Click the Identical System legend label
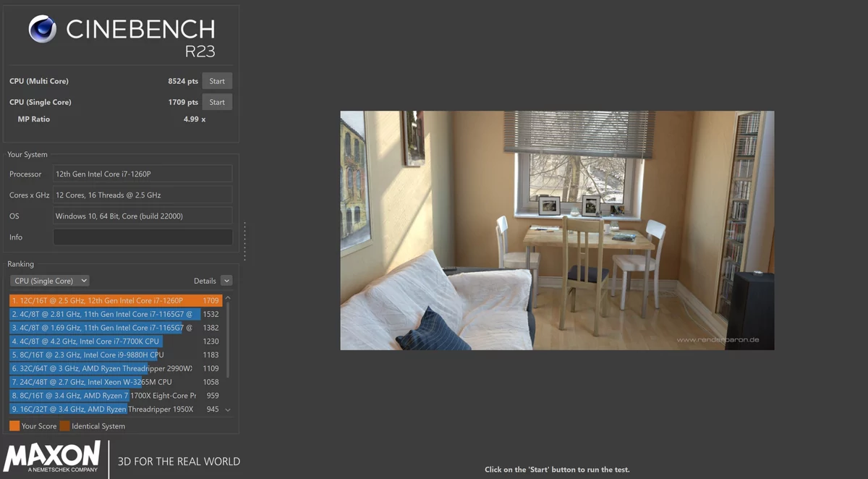The height and width of the screenshot is (479, 868). click(98, 426)
